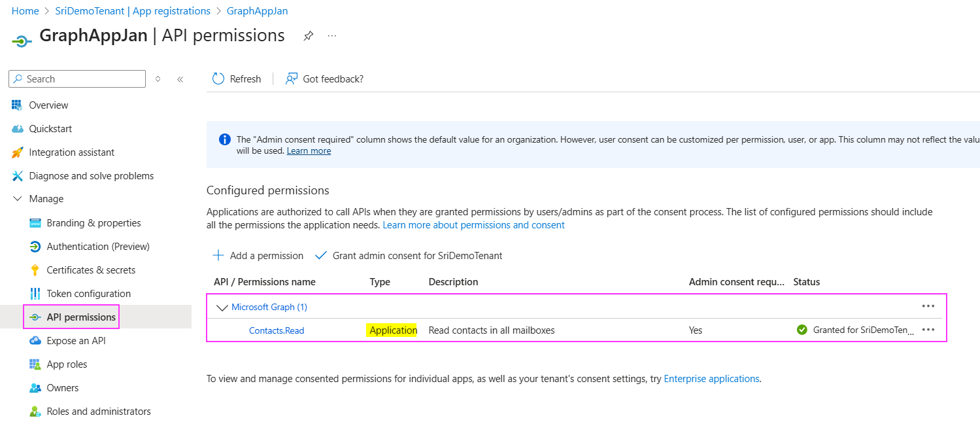Image resolution: width=980 pixels, height=422 pixels.
Task: Click the plus icon for Add a permission
Action: (x=219, y=255)
